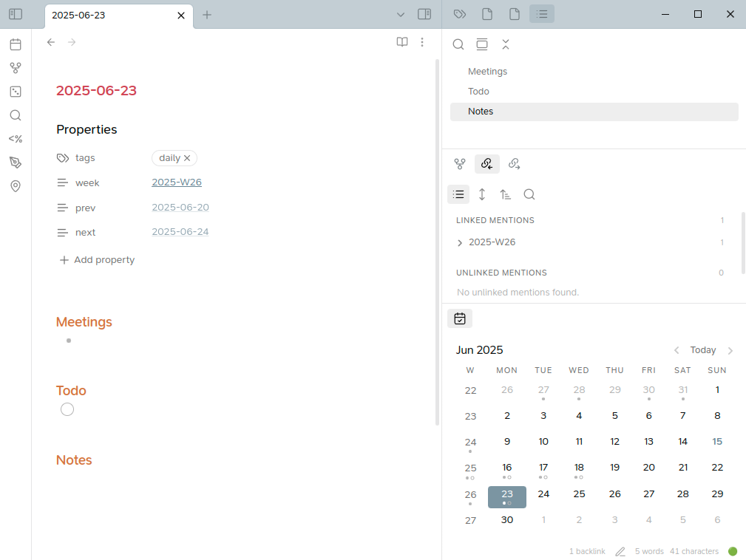Open the tags property type icon
The height and width of the screenshot is (560, 746).
coord(63,158)
